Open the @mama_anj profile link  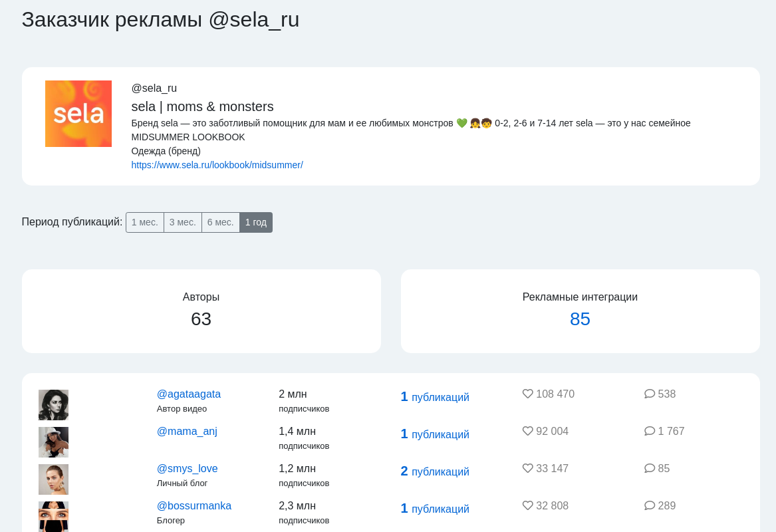187,431
